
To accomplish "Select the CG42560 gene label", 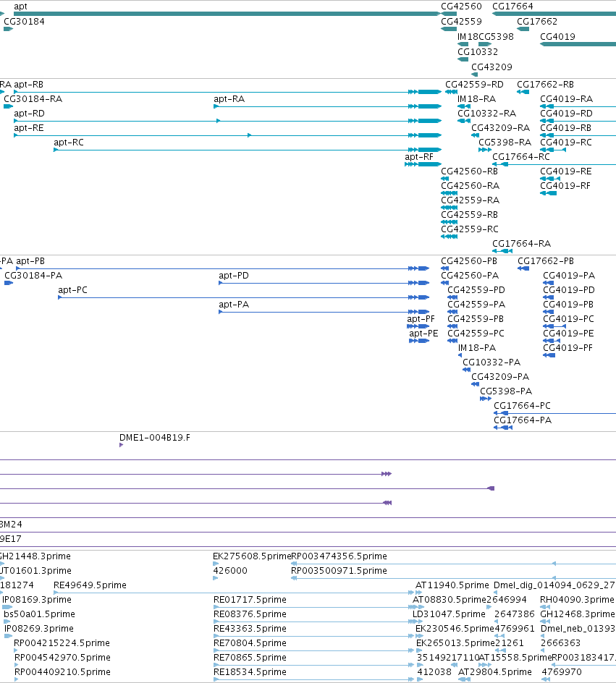I will point(461,6).
